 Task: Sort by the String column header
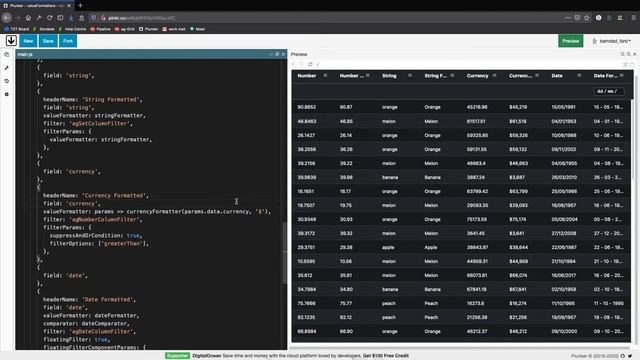[x=389, y=76]
